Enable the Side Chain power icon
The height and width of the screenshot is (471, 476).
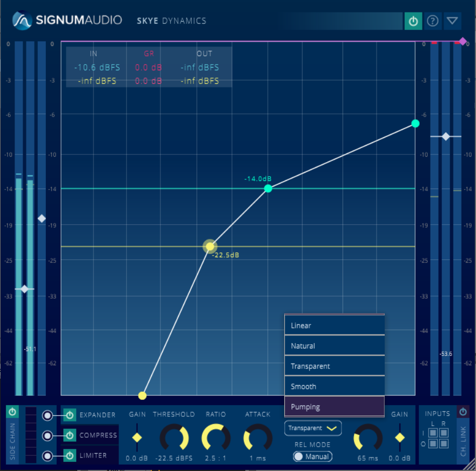pos(13,412)
